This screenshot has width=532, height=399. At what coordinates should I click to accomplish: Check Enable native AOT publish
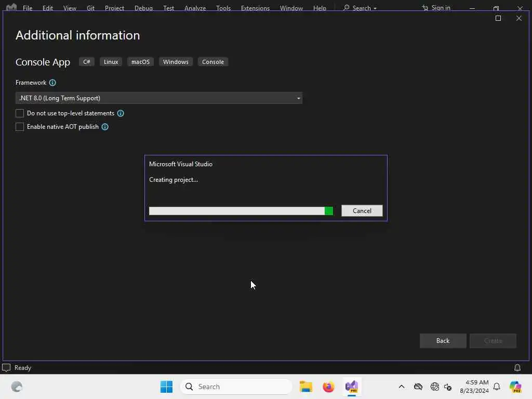coord(20,127)
